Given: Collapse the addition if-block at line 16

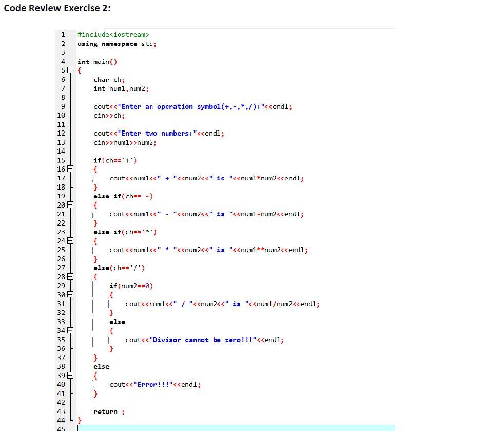Looking at the screenshot, I should click(x=70, y=169).
